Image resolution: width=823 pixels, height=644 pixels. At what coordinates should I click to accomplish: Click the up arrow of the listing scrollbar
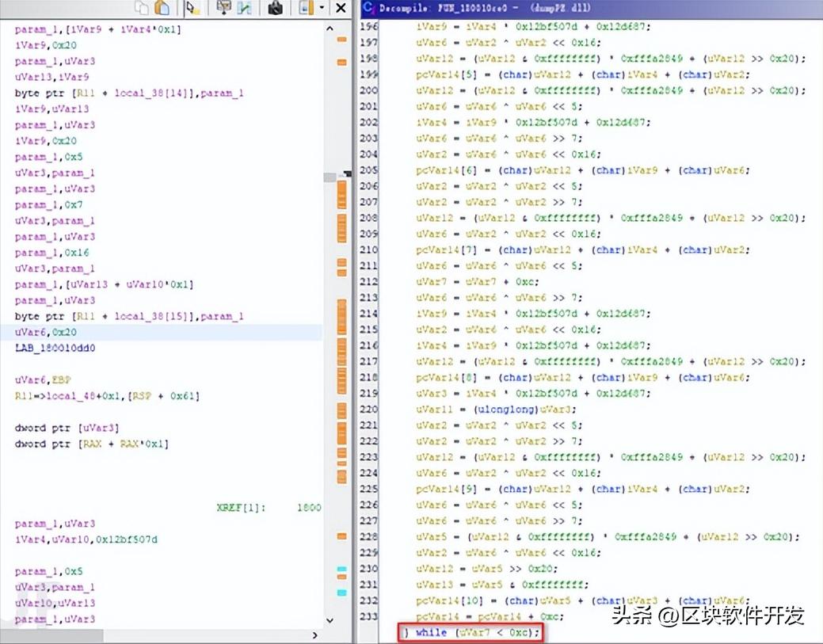[330, 29]
